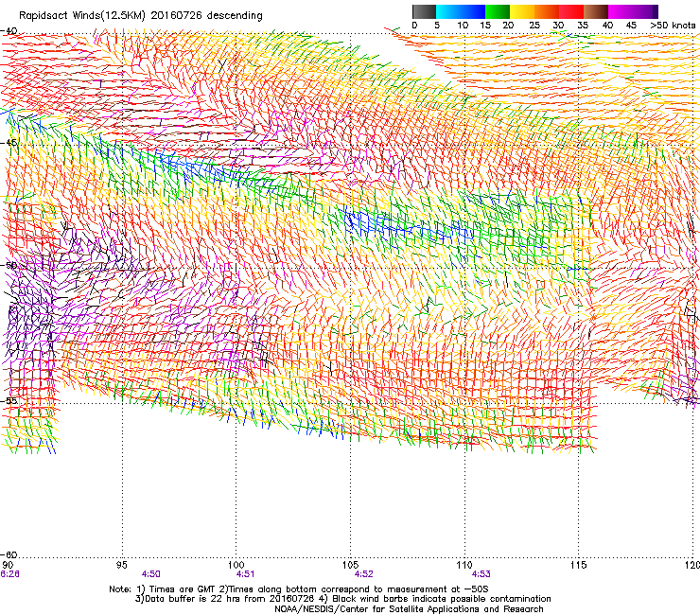Viewport: 700px width, 615px height.
Task: Click the longitude label '110'
Action: click(464, 565)
